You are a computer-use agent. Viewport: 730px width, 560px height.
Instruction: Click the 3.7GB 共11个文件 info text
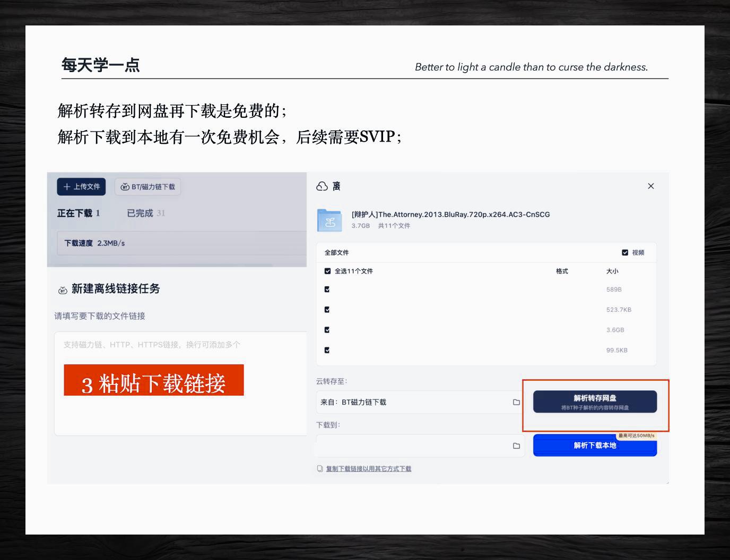[x=380, y=225]
